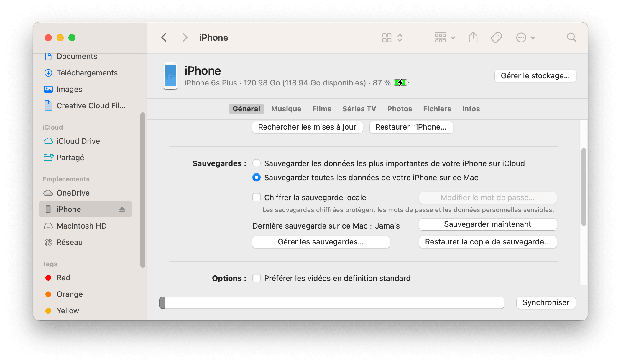
Task: Click the sidebar vertical scrollbar
Action: 143,190
